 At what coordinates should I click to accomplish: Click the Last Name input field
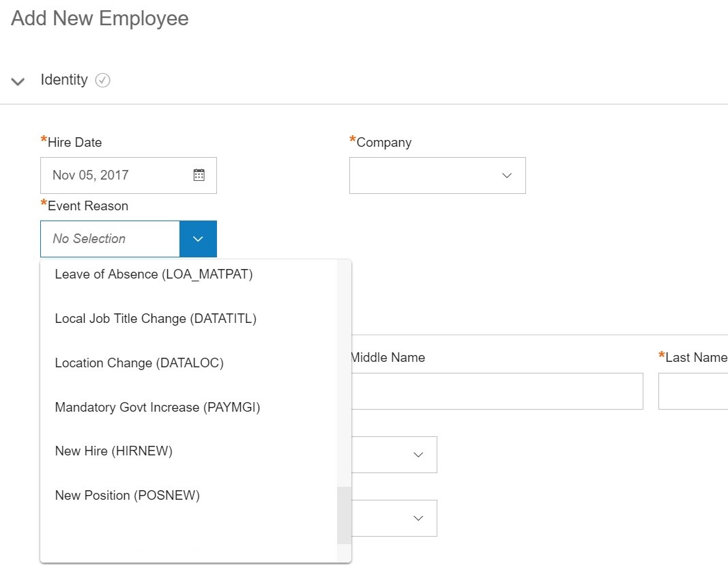[693, 391]
